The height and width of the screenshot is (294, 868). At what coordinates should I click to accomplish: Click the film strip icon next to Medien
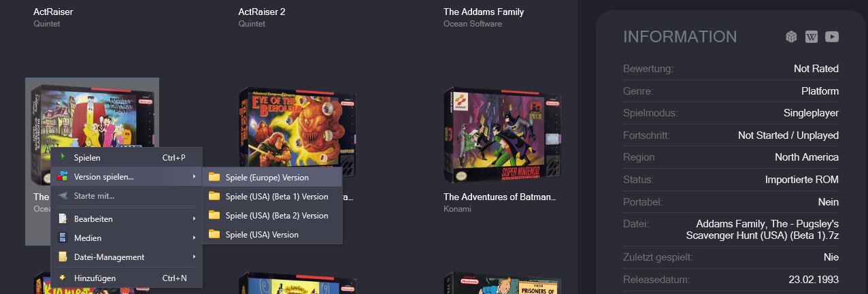tap(63, 238)
